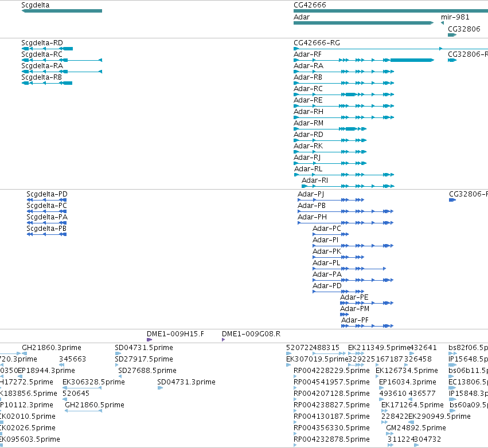This screenshot has width=488, height=448.
Task: Select the Adar gene label
Action: tap(302, 17)
